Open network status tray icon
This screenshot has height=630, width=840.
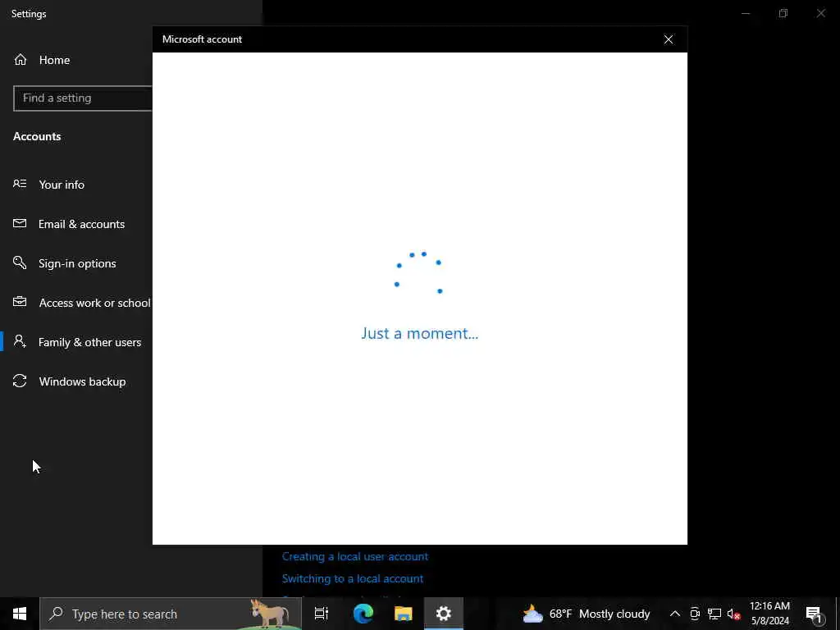(714, 614)
